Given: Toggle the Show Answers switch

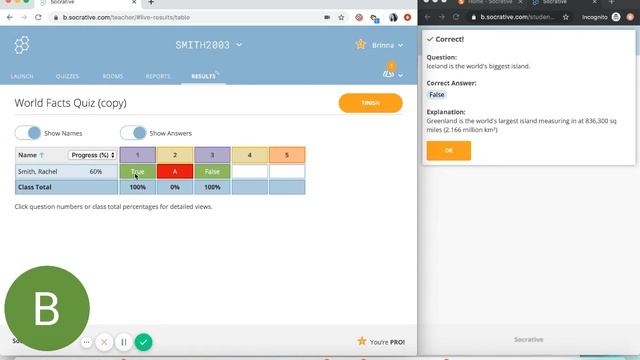Looking at the screenshot, I should pyautogui.click(x=133, y=133).
